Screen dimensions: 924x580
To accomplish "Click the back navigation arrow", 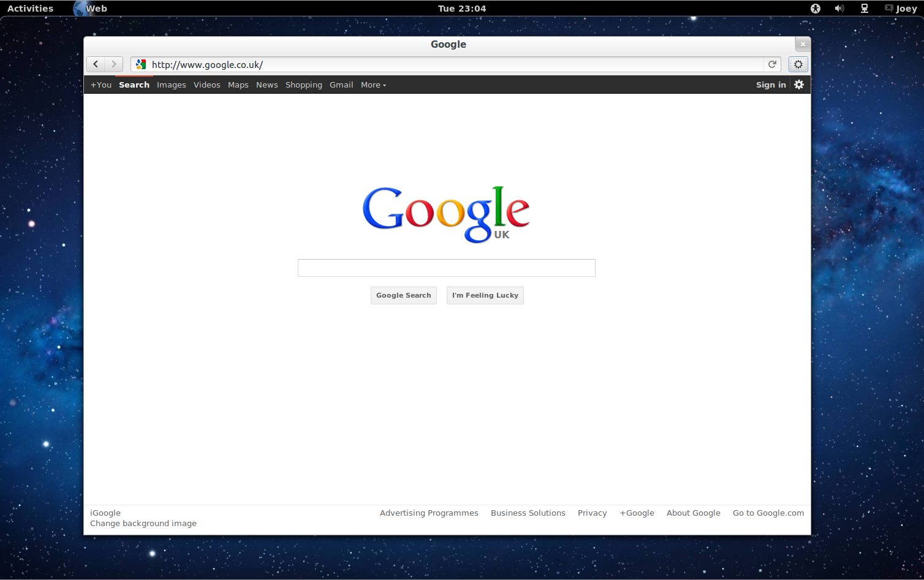I will [96, 64].
